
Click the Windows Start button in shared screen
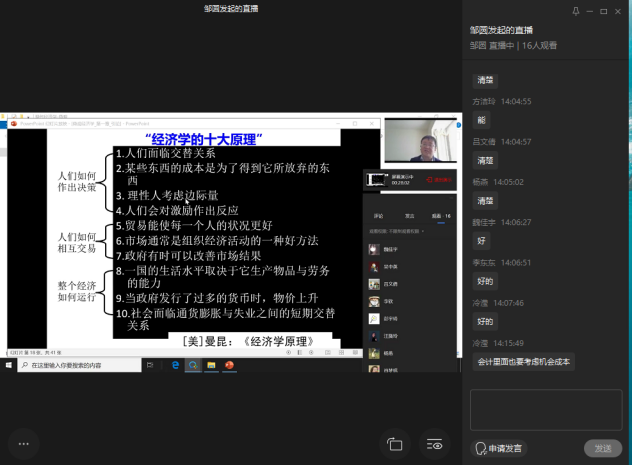point(9,365)
